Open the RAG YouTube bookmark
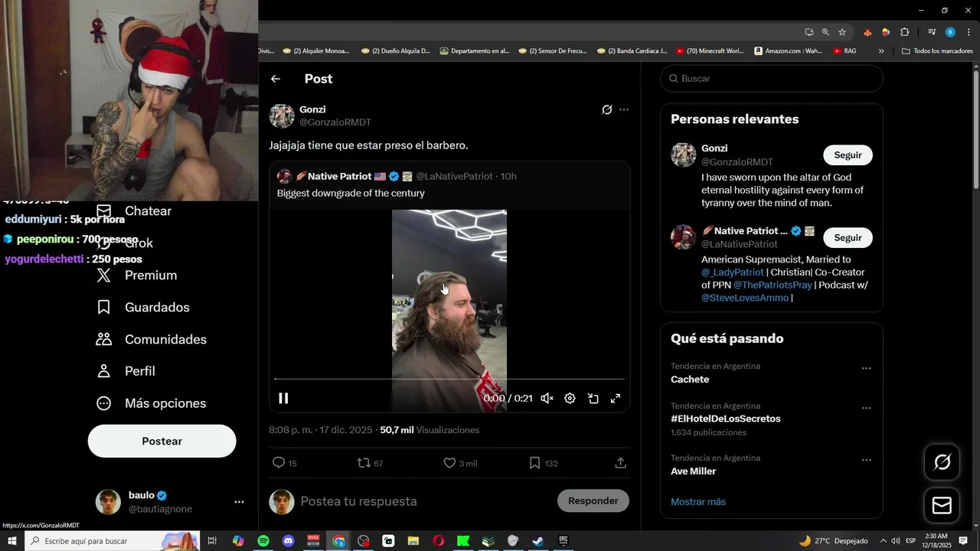This screenshot has height=551, width=980. tap(844, 51)
